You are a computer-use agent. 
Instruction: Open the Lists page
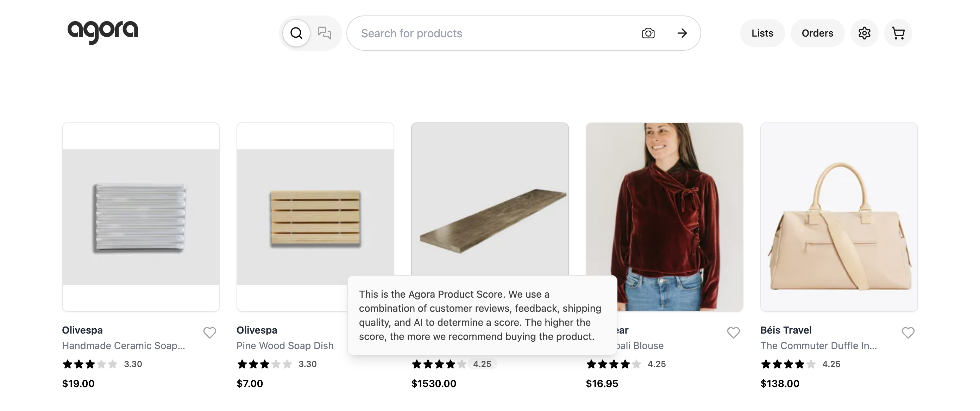(762, 33)
